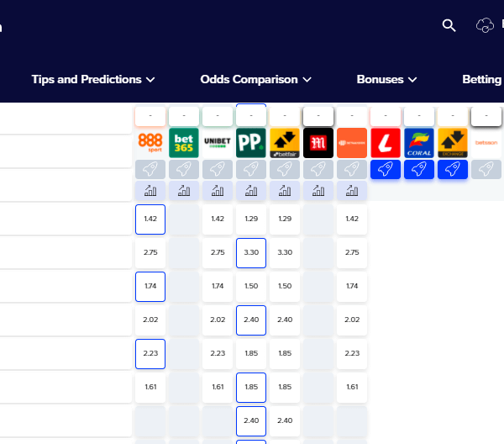Viewport: 504px width, 444px height.
Task: Select 888sport highlighted odds 2.23
Action: (150, 354)
